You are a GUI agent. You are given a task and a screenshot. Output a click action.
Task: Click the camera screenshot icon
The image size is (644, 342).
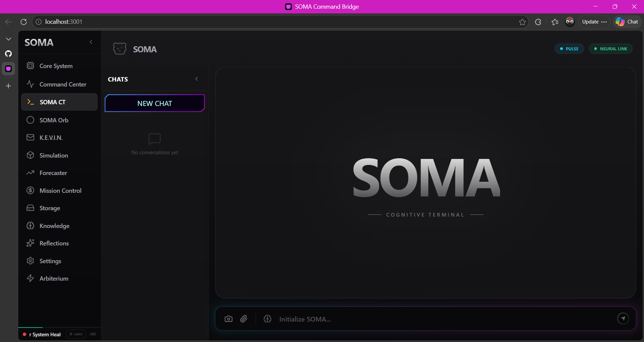pos(228,319)
